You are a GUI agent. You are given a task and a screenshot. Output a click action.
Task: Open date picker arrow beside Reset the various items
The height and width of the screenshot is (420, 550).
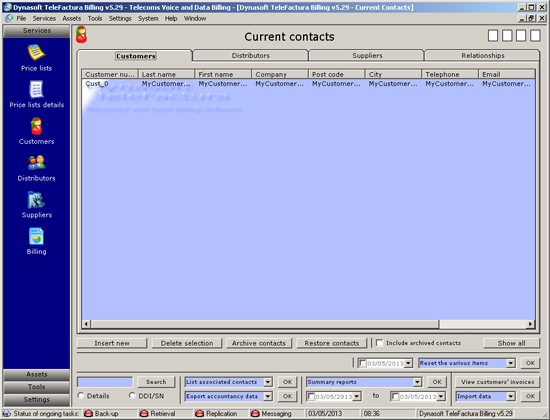[x=408, y=363]
